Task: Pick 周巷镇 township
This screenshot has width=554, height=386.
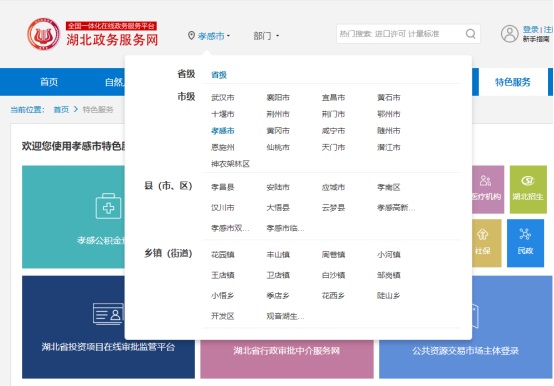Action: tap(333, 255)
